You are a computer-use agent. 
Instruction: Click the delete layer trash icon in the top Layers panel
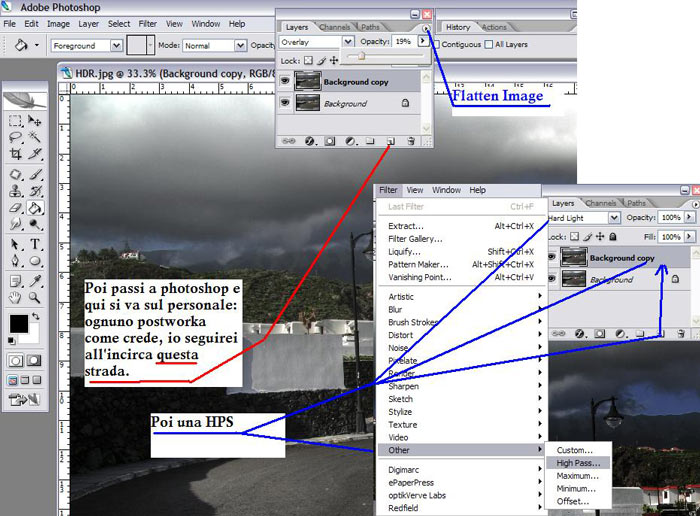coord(411,142)
